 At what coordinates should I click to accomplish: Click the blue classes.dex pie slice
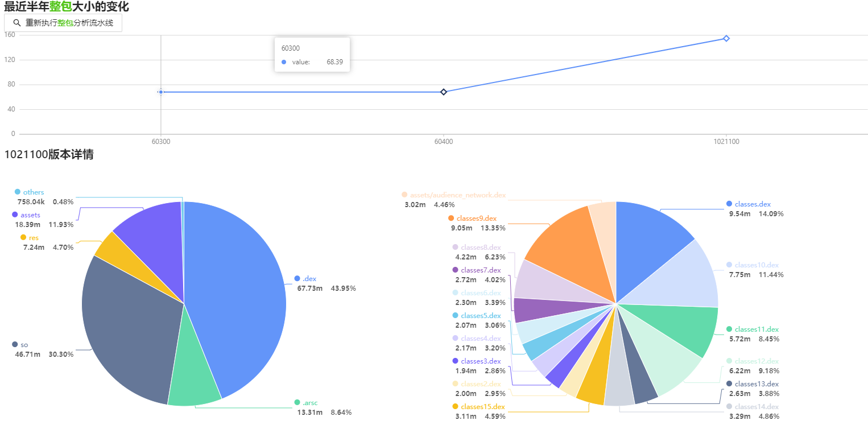pos(648,242)
